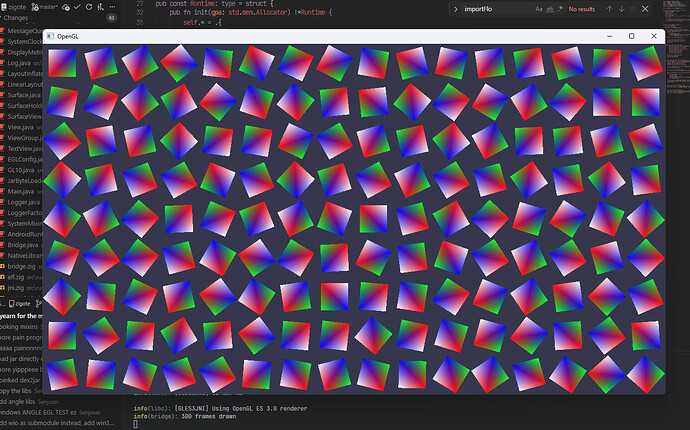Click the OpenGL window title icon
The height and width of the screenshot is (430, 690).
[x=50, y=36]
